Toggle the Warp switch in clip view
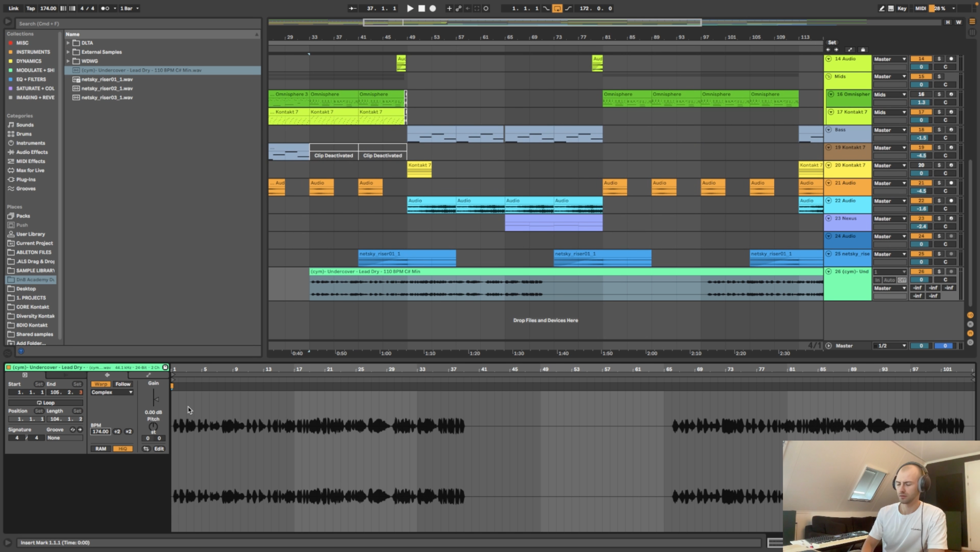The image size is (980, 552). click(101, 384)
